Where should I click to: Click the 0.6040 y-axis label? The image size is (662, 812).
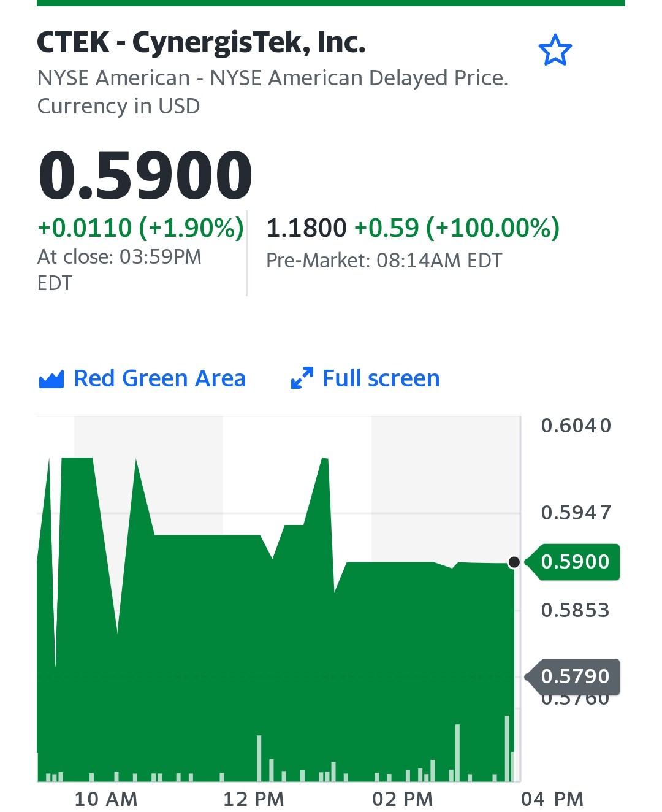coord(576,426)
